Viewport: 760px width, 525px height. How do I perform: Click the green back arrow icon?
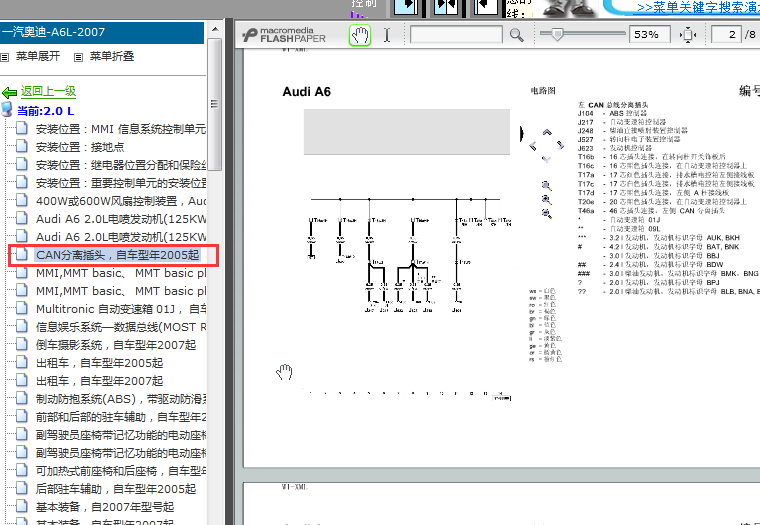coord(9,92)
